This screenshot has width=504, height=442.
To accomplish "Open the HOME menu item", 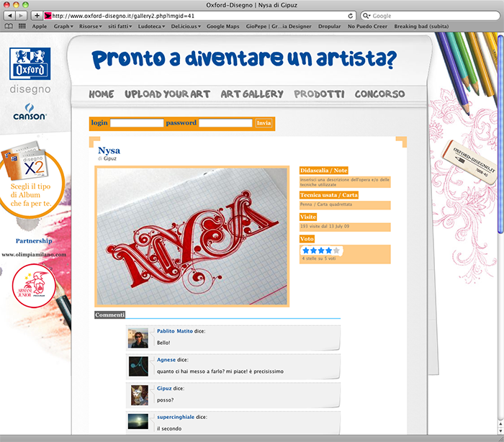I will click(102, 94).
